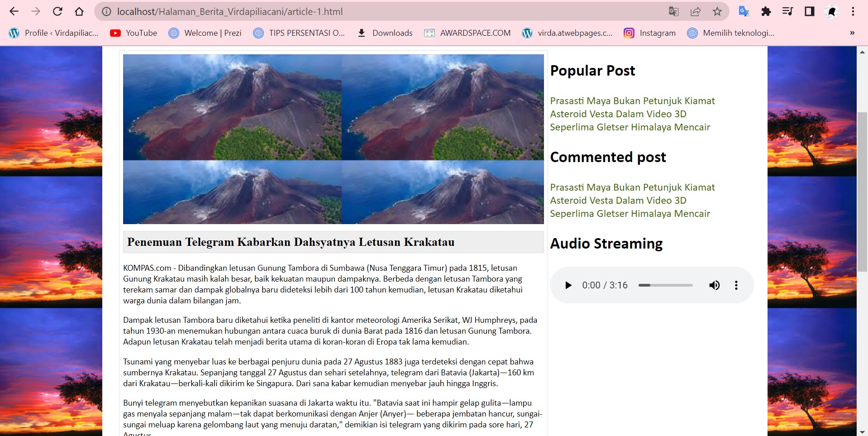Click the Krakatau volcano article image
Screen dimensions: 868x436
click(333, 139)
